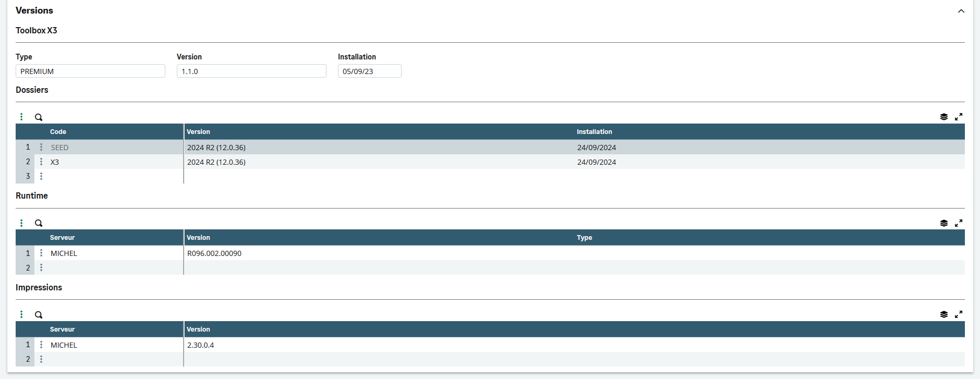Viewport: 980px width, 379px height.
Task: Expand Runtime table to full screen
Action: click(959, 223)
